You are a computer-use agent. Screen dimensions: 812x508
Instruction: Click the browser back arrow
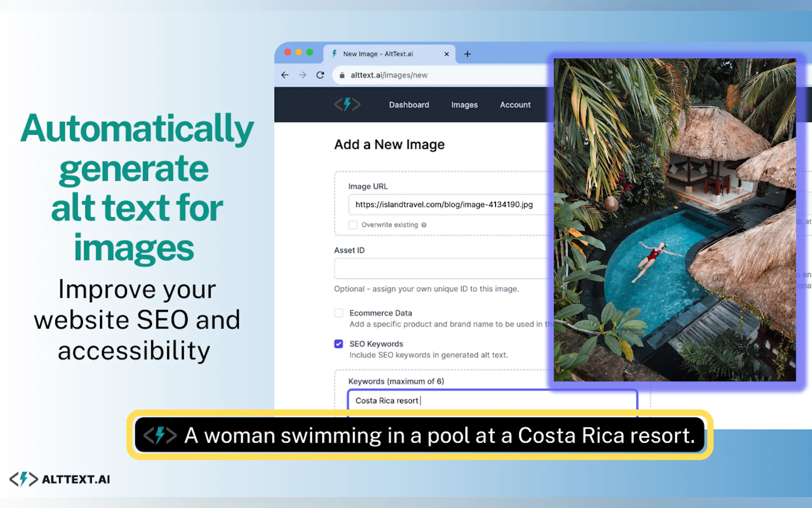(x=285, y=75)
